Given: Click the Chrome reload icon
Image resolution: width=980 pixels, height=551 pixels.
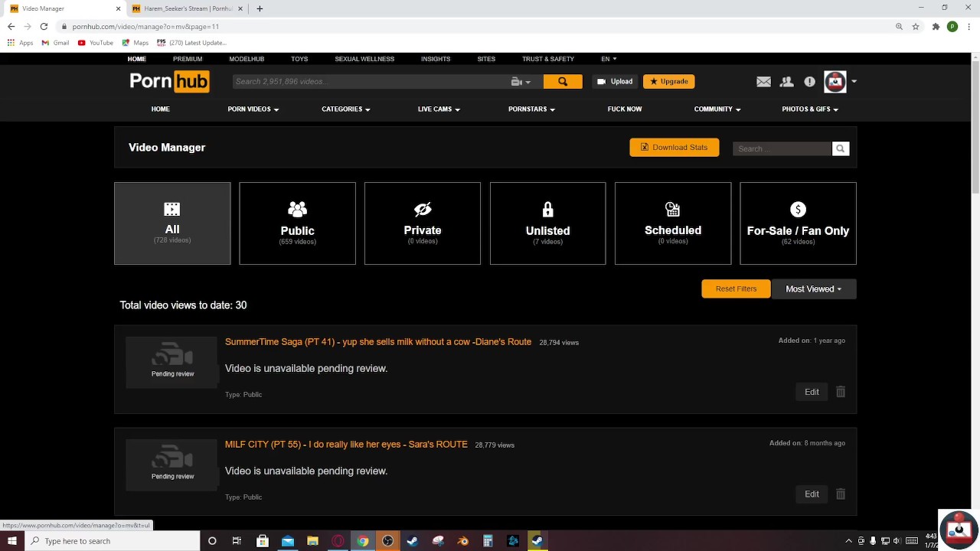Looking at the screenshot, I should click(x=44, y=26).
